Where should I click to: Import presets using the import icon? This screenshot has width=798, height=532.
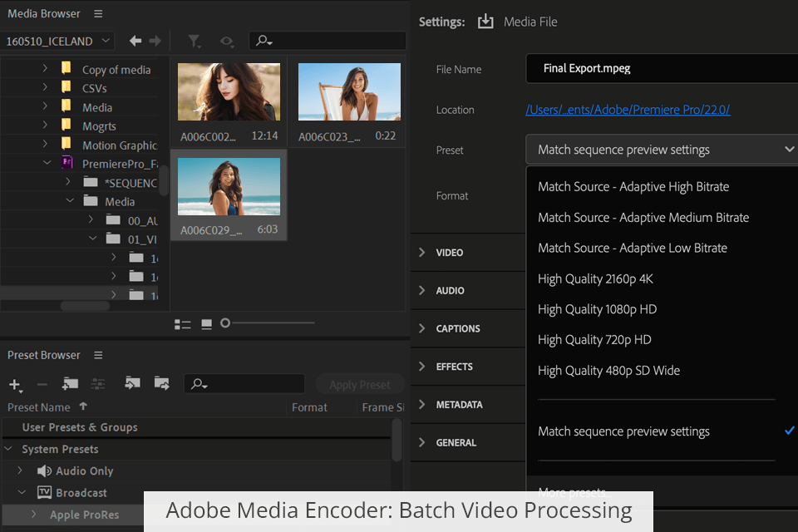[132, 383]
